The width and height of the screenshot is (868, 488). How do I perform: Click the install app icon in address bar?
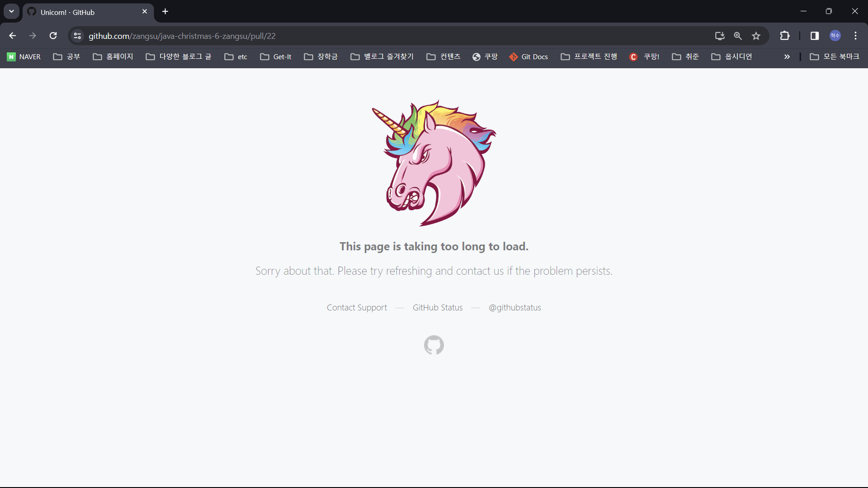pyautogui.click(x=720, y=36)
